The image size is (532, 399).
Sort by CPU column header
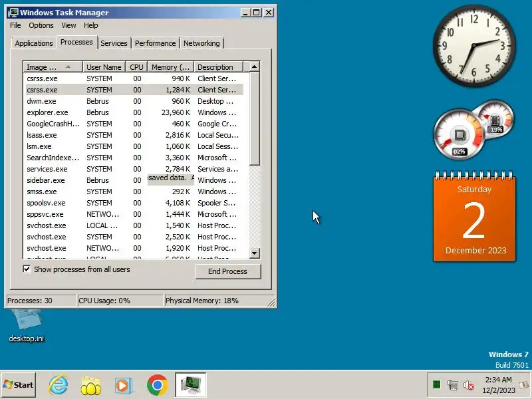pos(136,67)
